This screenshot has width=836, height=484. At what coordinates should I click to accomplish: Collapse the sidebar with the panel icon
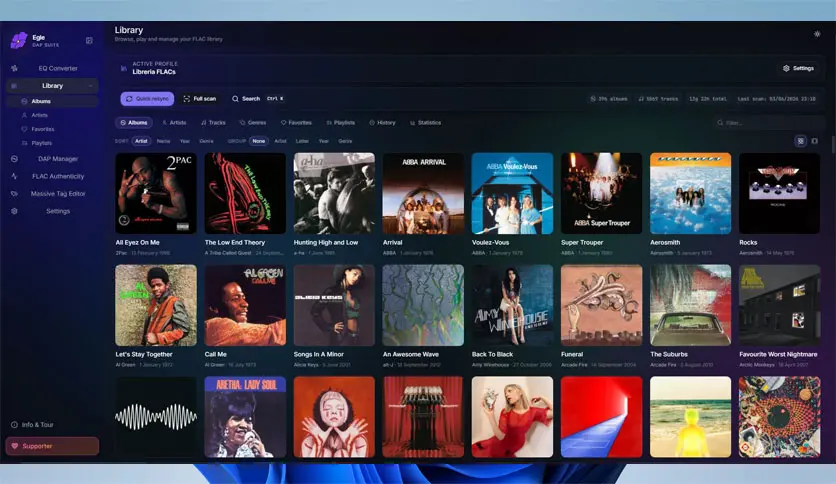tap(89, 41)
